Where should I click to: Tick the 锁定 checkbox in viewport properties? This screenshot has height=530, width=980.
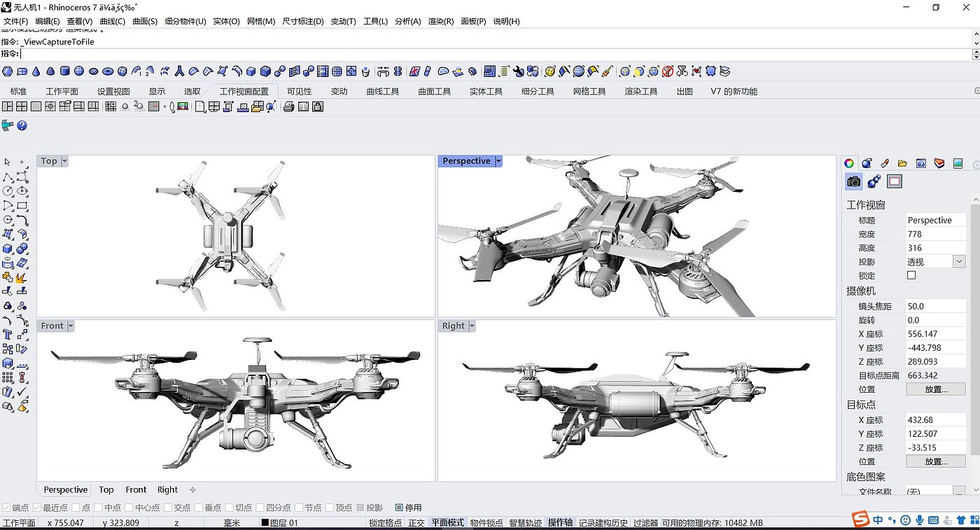coord(911,276)
